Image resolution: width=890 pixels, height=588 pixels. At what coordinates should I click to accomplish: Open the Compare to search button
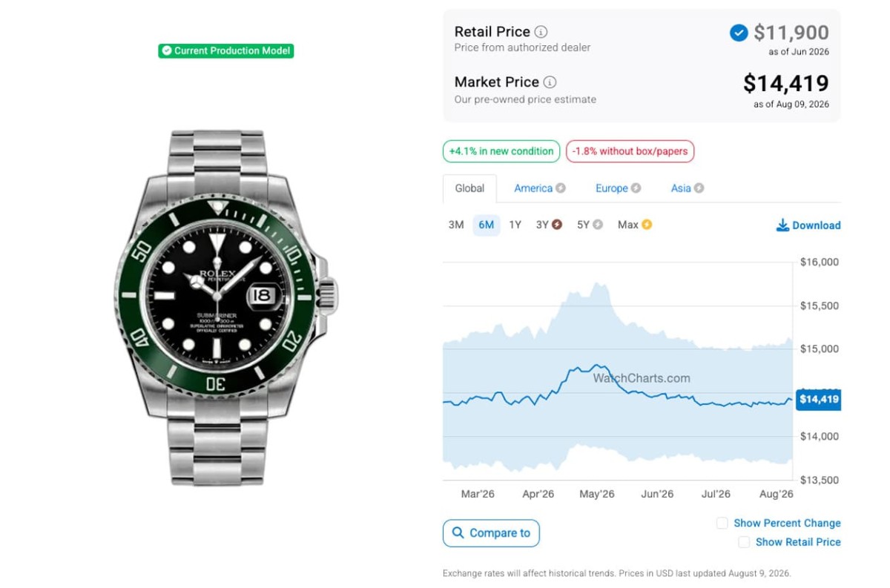491,533
